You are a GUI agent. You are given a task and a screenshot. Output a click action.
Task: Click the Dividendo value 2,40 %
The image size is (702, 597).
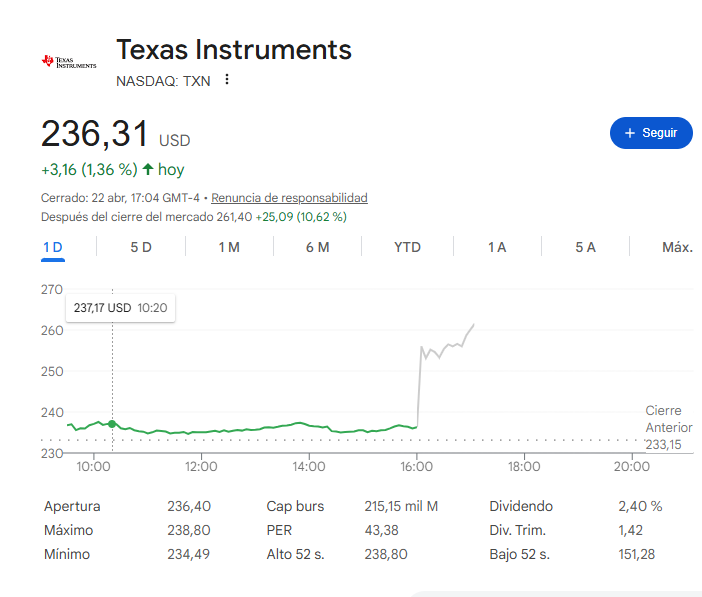[640, 506]
